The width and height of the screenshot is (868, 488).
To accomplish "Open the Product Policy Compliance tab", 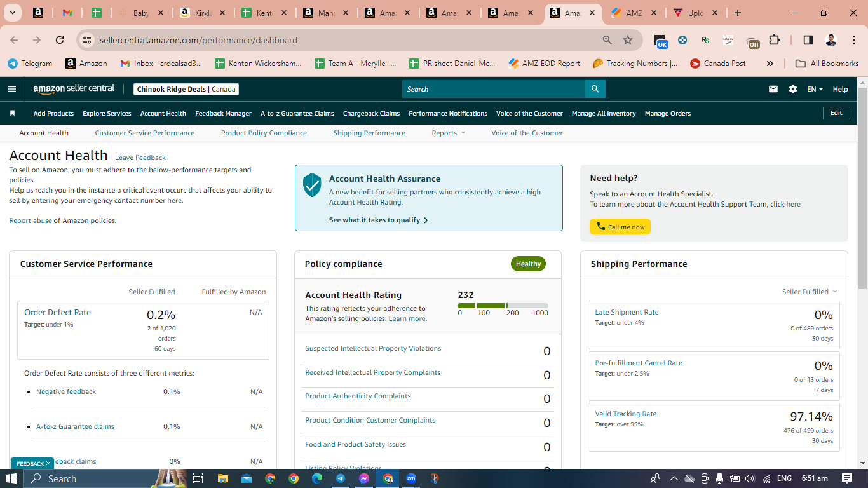I will (264, 133).
